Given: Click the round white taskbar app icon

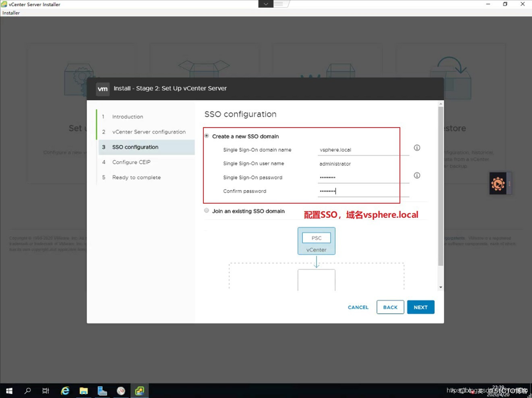Looking at the screenshot, I should click(121, 391).
